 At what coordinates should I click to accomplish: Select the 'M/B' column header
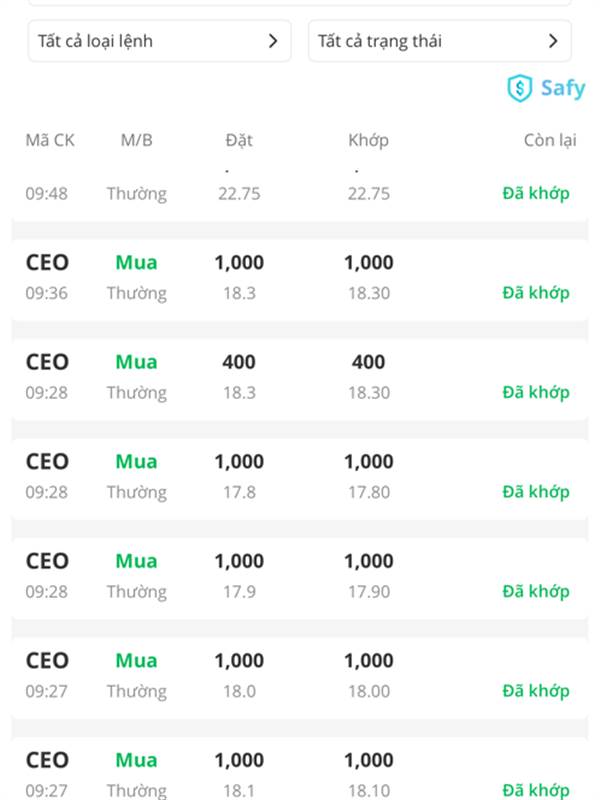click(136, 140)
